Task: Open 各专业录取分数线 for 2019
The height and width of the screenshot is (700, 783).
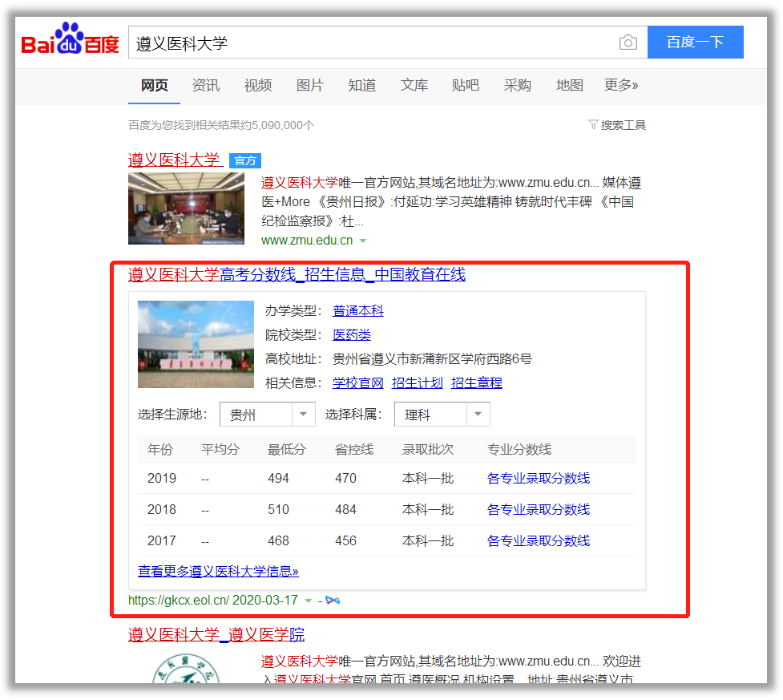Action: pyautogui.click(x=539, y=478)
